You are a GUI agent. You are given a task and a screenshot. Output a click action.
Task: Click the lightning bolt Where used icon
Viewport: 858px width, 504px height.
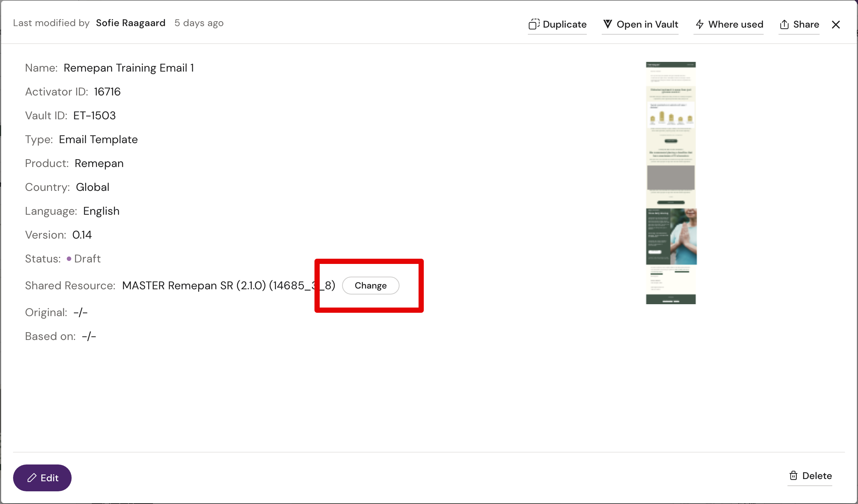tap(700, 24)
